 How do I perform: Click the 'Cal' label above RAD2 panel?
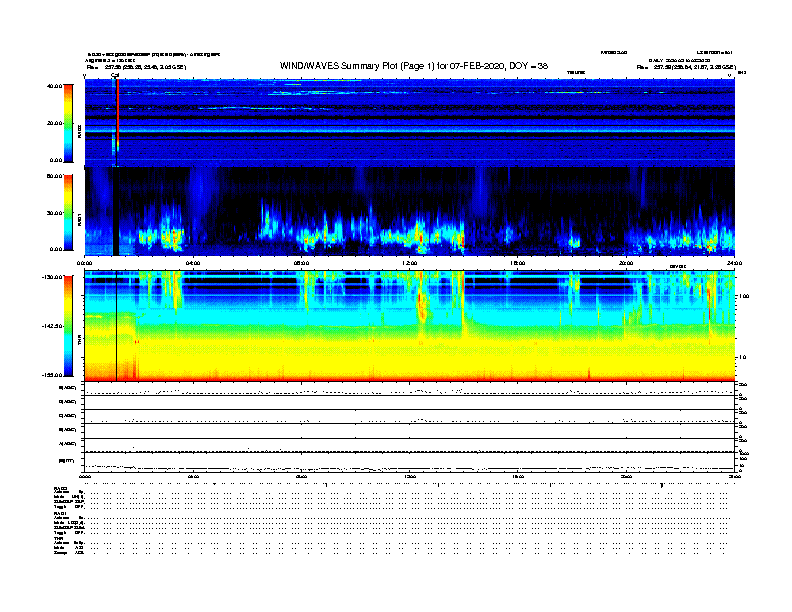[115, 76]
